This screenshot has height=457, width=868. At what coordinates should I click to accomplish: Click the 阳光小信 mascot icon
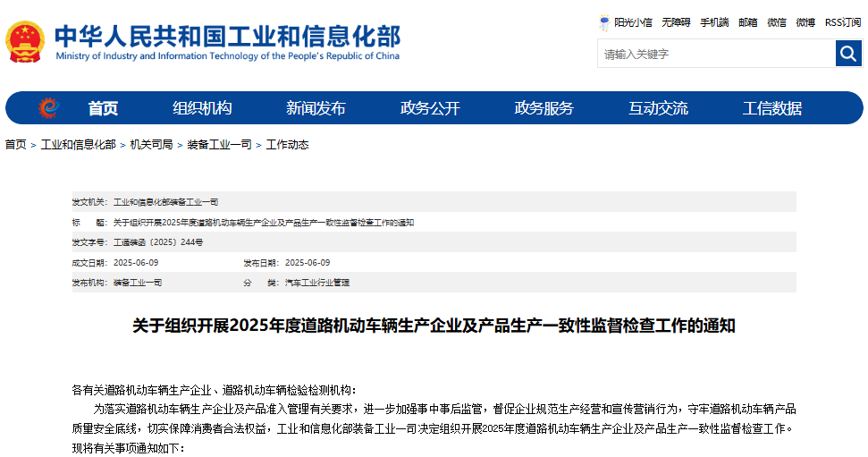pyautogui.click(x=605, y=22)
